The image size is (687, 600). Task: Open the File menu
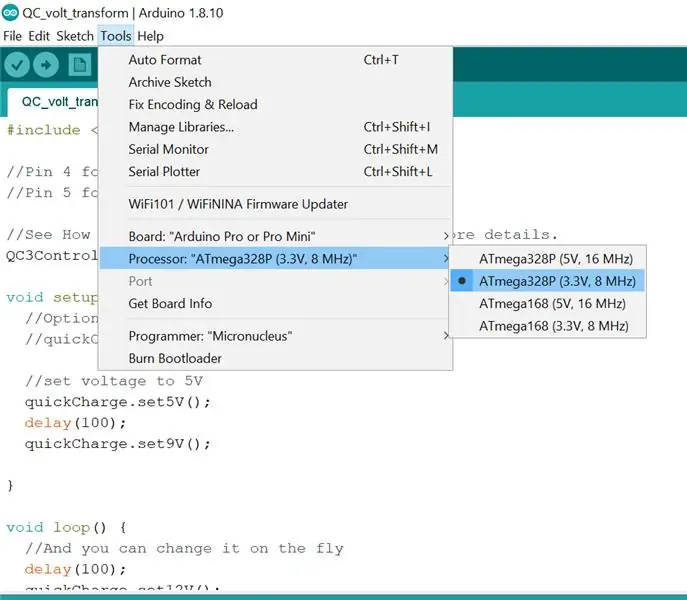12,36
